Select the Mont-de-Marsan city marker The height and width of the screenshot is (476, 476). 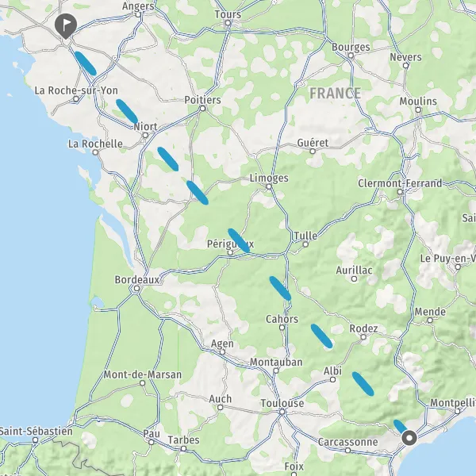(x=143, y=383)
